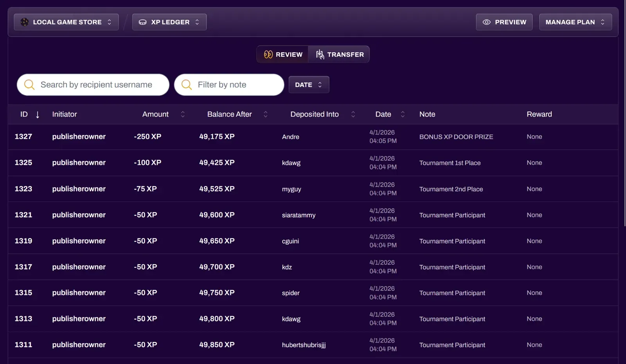Viewport: 626px width, 364px height.
Task: Click the 49,425 XP balance
Action: 217,163
